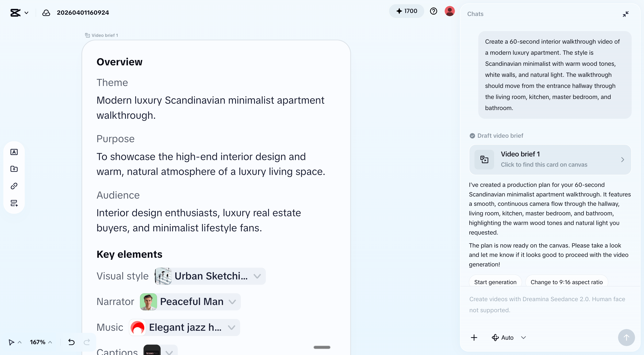644x355 pixels.
Task: Click the upload media folder icon
Action: [14, 169]
